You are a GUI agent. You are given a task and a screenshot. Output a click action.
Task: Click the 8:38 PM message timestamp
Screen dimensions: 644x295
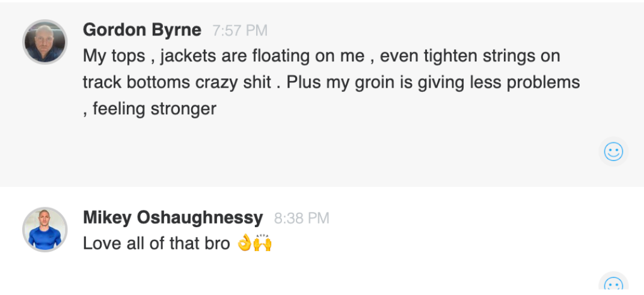(x=301, y=218)
